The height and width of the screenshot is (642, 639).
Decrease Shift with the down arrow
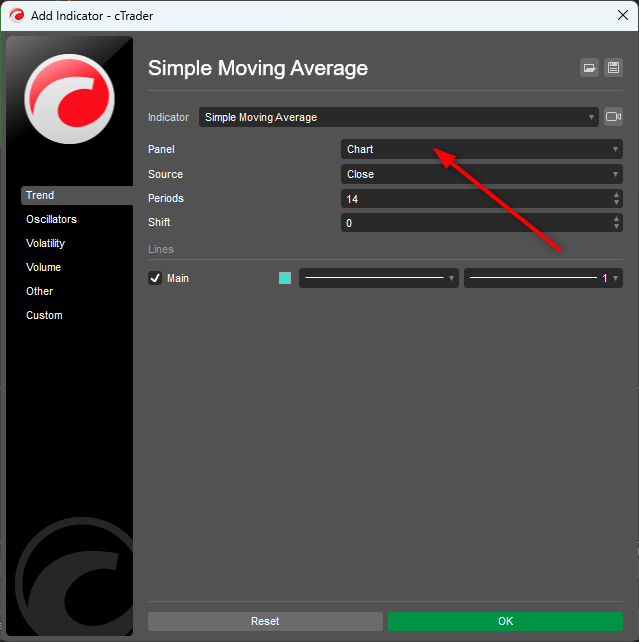pyautogui.click(x=616, y=227)
